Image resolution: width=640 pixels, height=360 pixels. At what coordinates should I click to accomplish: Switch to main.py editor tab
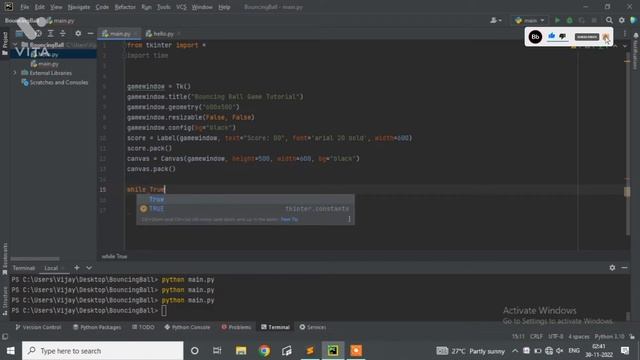coord(118,33)
